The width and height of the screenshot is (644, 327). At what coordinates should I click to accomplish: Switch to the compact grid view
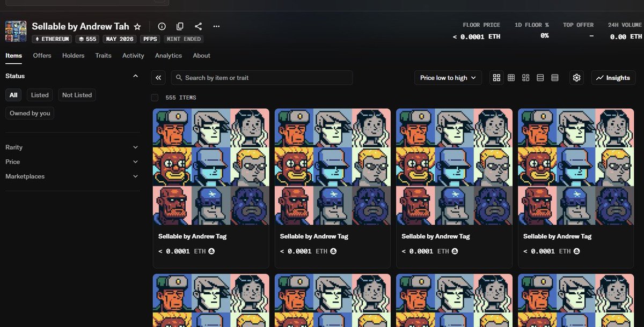point(511,78)
